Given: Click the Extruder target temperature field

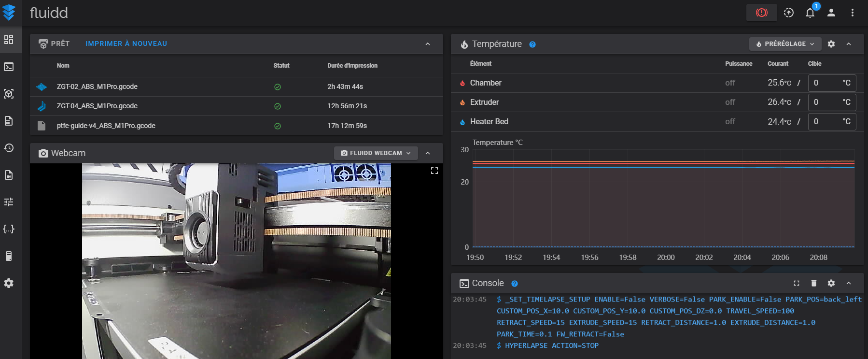Looking at the screenshot, I should coord(832,102).
